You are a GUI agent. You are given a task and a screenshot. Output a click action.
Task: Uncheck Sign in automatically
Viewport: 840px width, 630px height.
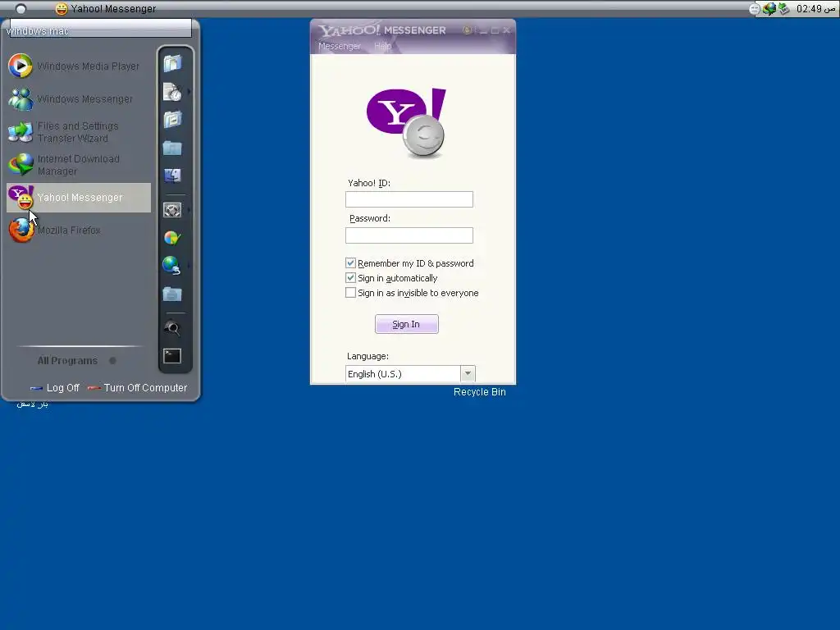(x=350, y=277)
